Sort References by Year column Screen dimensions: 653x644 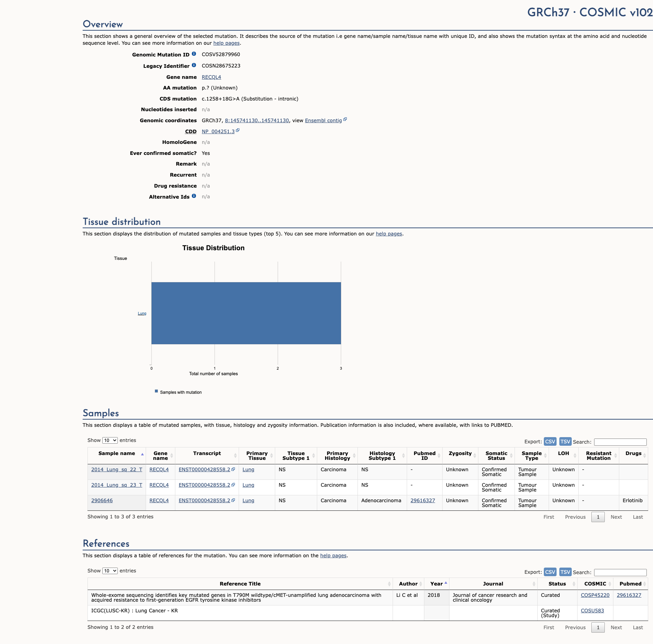(x=437, y=584)
